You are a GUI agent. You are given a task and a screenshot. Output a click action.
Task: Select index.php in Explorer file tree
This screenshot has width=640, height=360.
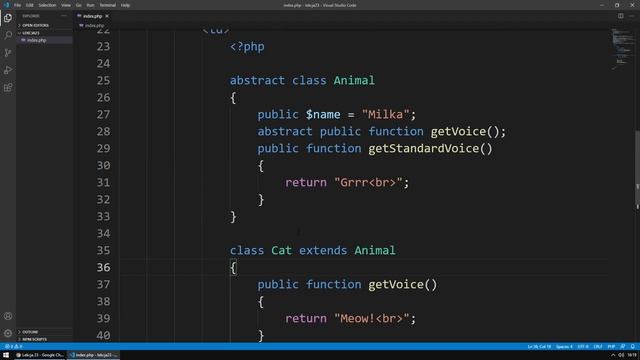(44, 40)
